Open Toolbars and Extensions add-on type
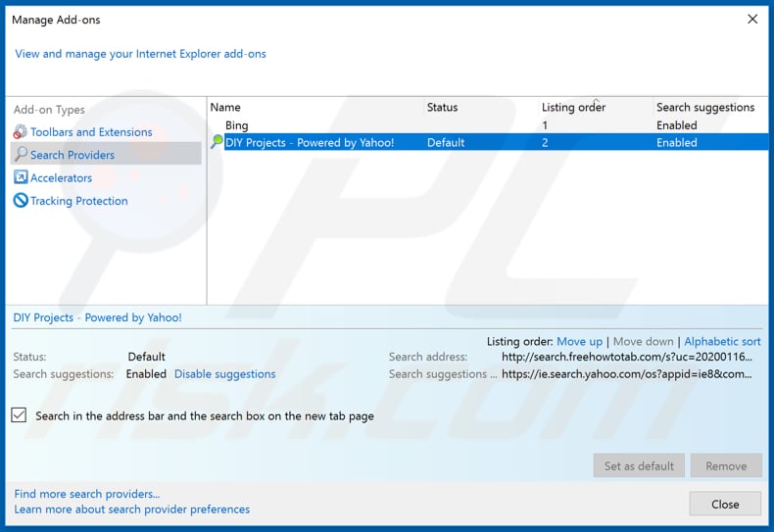Image resolution: width=774 pixels, height=532 pixels. pos(91,132)
